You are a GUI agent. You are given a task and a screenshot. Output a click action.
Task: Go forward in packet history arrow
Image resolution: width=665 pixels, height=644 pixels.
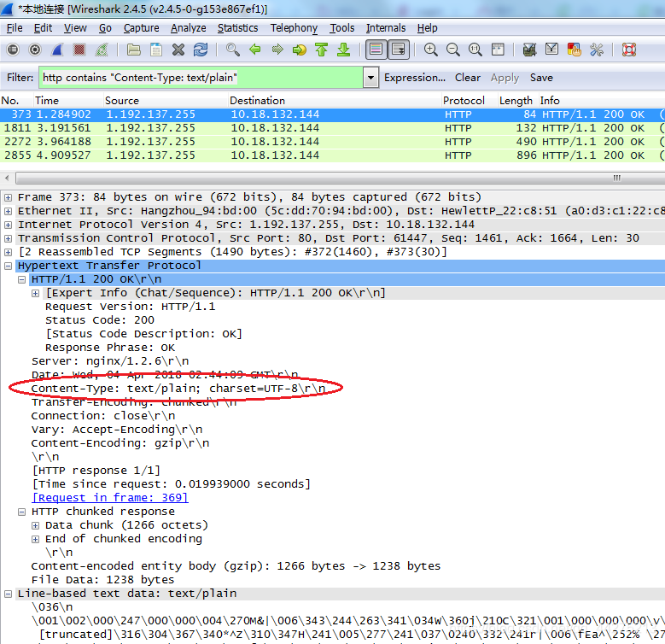click(277, 50)
